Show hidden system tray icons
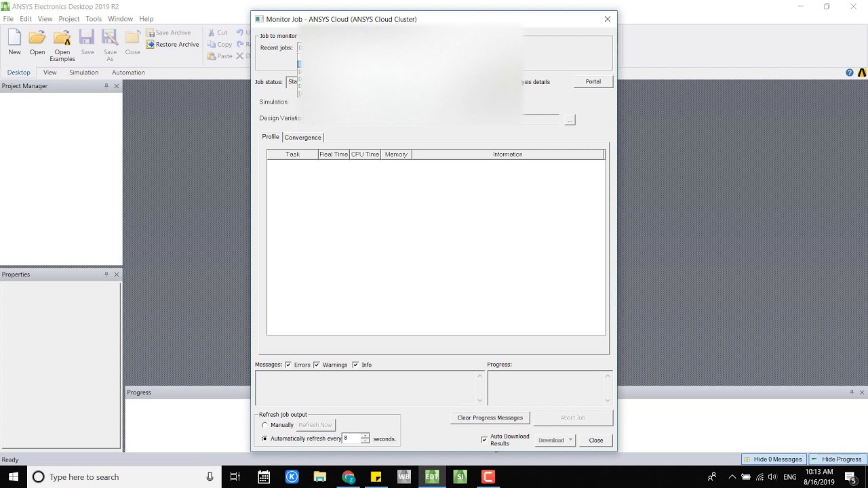Screen dimensions: 868x488 click(x=731, y=476)
